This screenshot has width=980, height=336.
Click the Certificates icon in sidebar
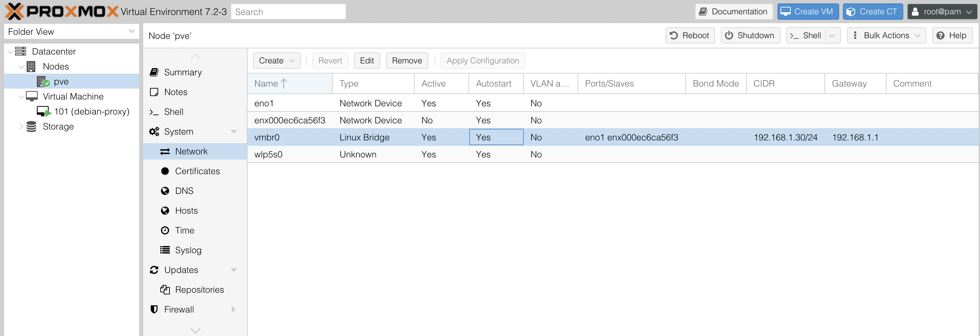click(165, 171)
